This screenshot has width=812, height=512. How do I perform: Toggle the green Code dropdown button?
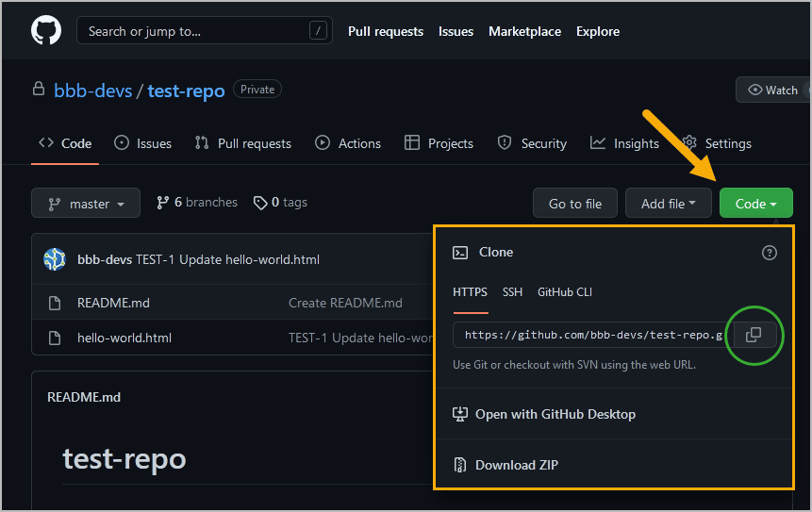point(755,203)
